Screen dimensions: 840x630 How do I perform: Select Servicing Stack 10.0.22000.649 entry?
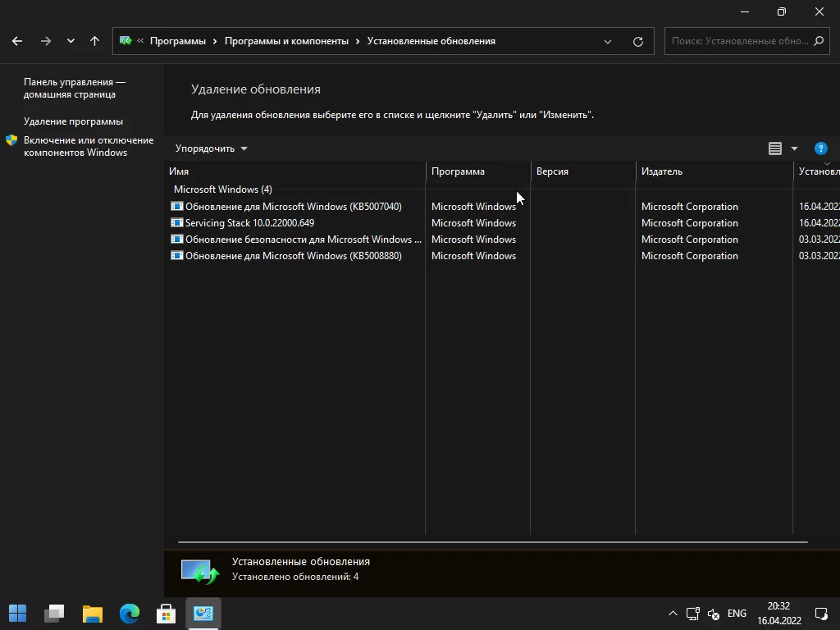[x=249, y=223]
